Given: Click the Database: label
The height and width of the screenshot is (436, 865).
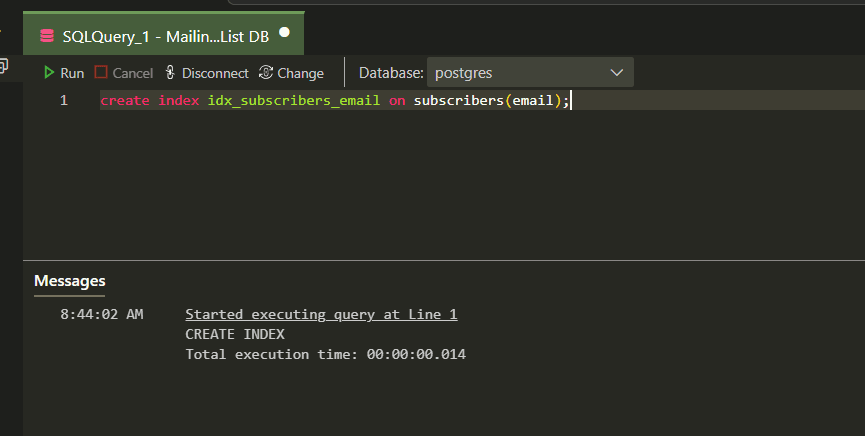Looking at the screenshot, I should 391,73.
